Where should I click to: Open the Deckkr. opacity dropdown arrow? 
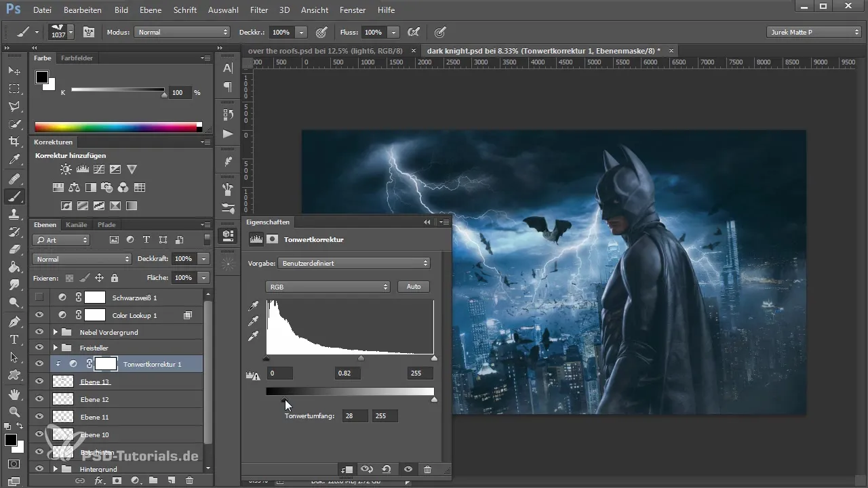(302, 32)
